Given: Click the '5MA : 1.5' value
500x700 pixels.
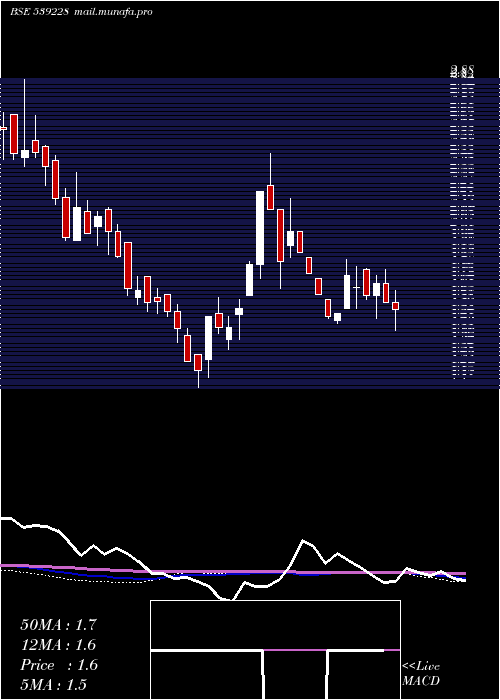Looking at the screenshot, I should [54, 684].
